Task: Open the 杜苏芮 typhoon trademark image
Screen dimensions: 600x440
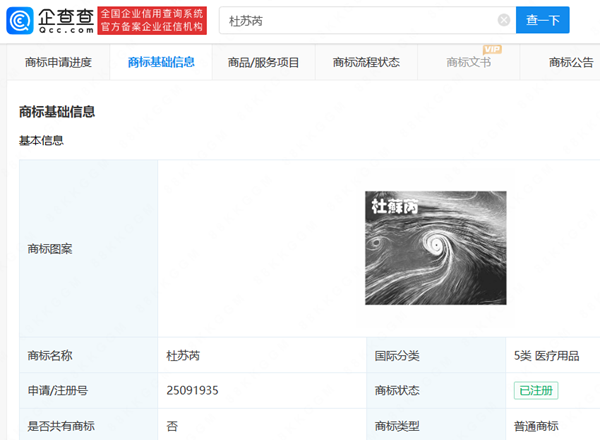Action: (435, 248)
